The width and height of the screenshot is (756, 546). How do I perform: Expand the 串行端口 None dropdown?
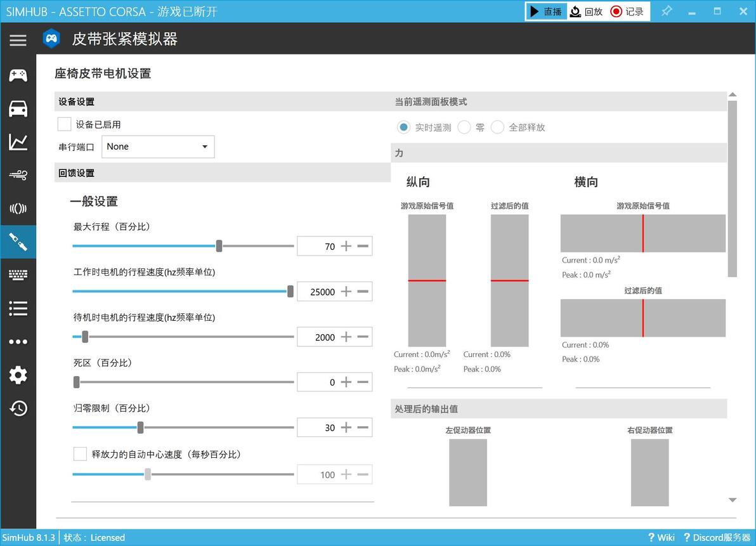pos(158,146)
